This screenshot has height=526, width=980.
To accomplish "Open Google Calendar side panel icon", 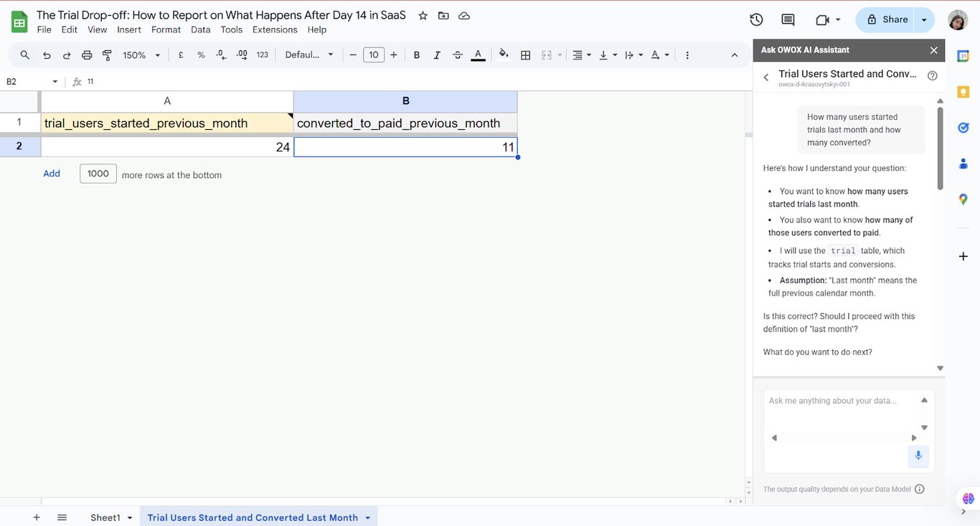I will (x=963, y=57).
